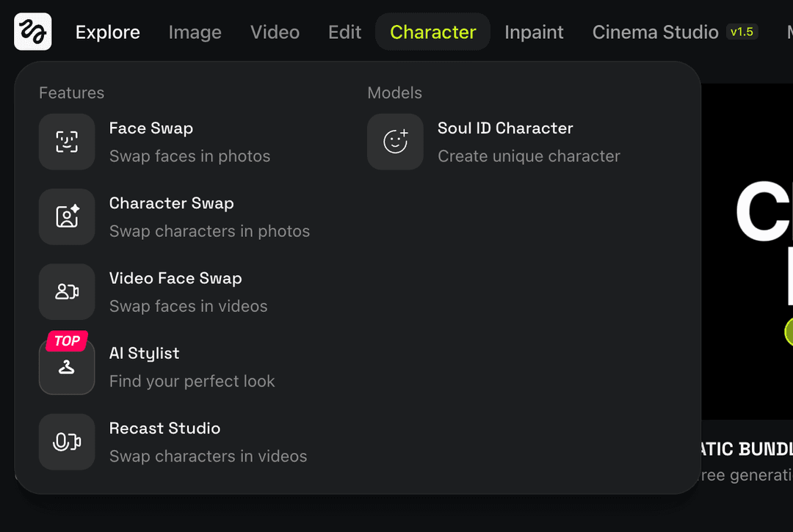The image size is (793, 532).
Task: Select the highlighted Character menu item
Action: [432, 32]
